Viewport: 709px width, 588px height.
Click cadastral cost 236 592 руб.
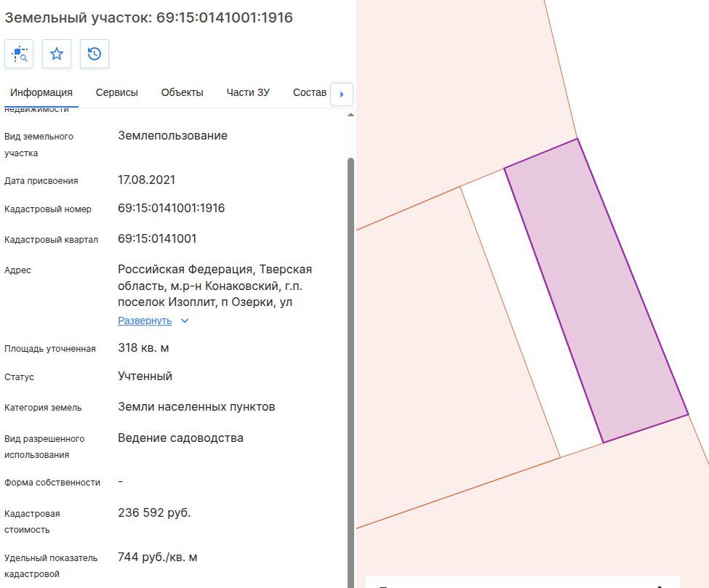pyautogui.click(x=154, y=512)
